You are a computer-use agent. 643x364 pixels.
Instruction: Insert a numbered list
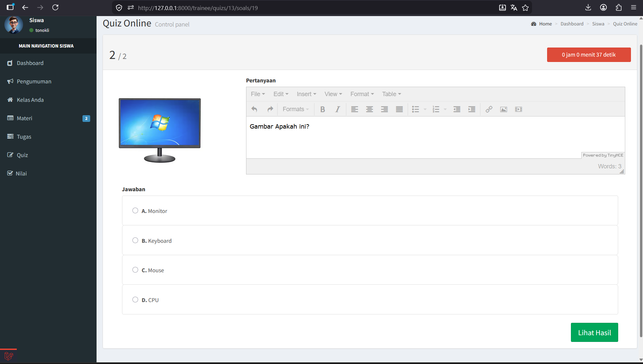pyautogui.click(x=436, y=109)
